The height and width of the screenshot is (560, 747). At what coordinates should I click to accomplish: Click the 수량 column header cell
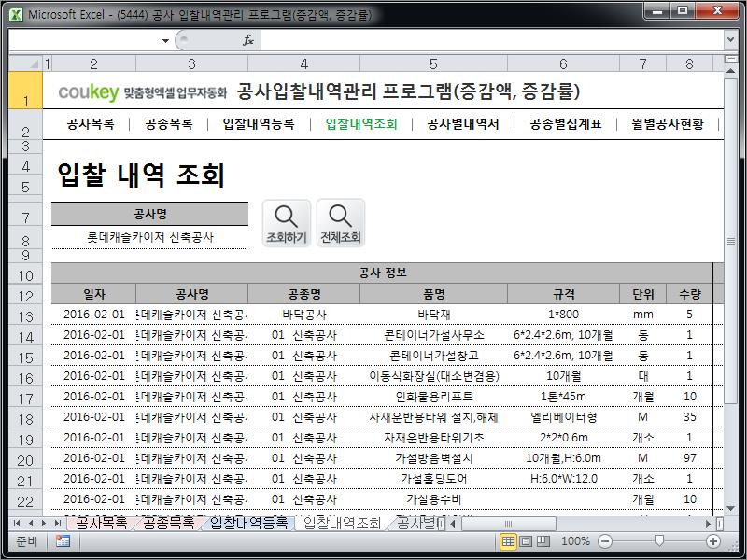689,294
